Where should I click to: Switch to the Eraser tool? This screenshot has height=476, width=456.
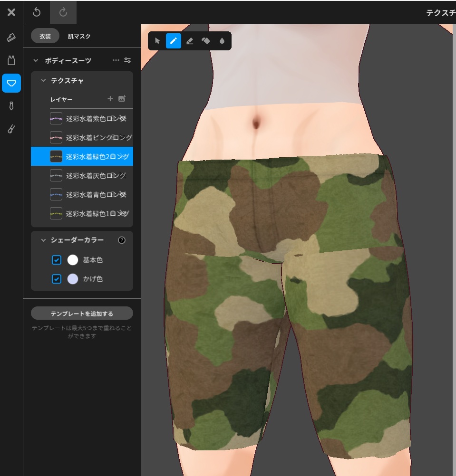[x=190, y=41]
